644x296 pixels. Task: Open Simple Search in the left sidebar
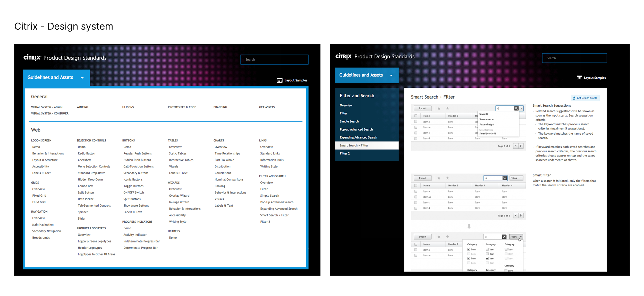tap(349, 121)
